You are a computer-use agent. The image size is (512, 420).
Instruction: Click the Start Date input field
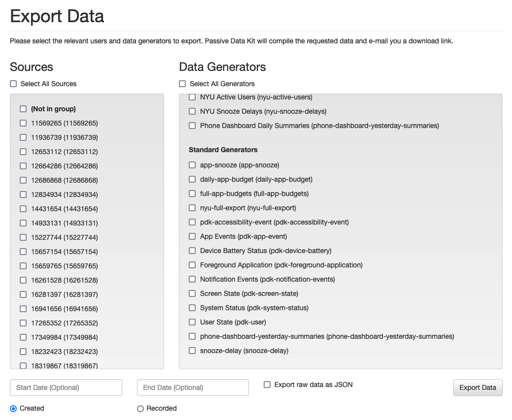[x=66, y=388]
